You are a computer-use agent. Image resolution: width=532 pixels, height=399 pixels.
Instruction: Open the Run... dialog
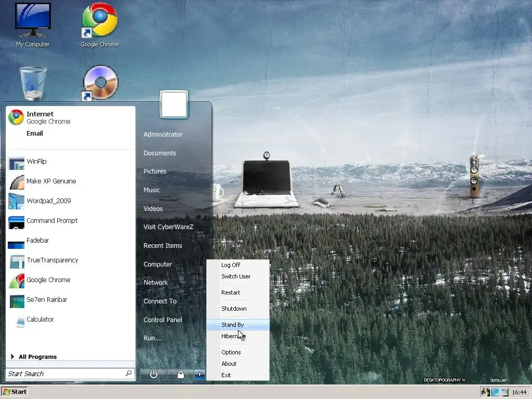click(x=152, y=338)
